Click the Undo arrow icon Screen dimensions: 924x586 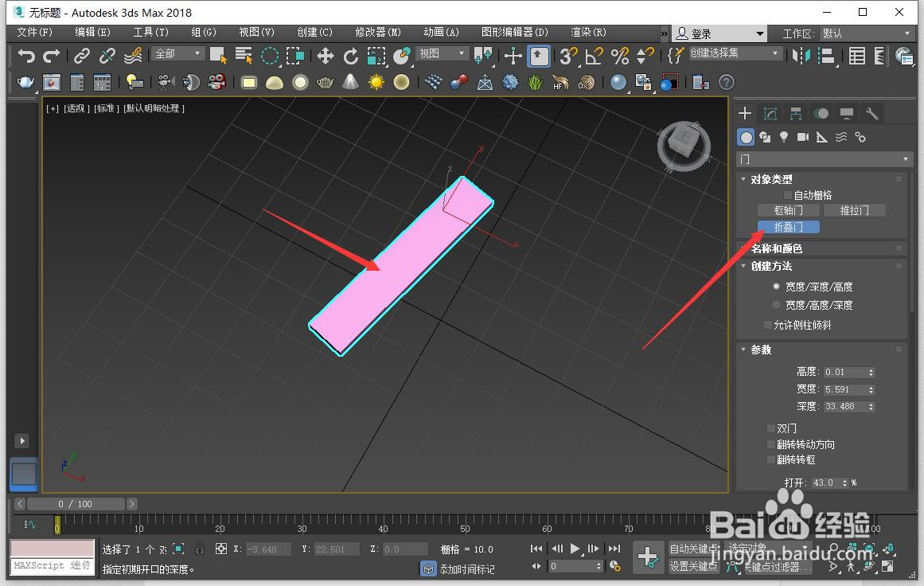[26, 56]
